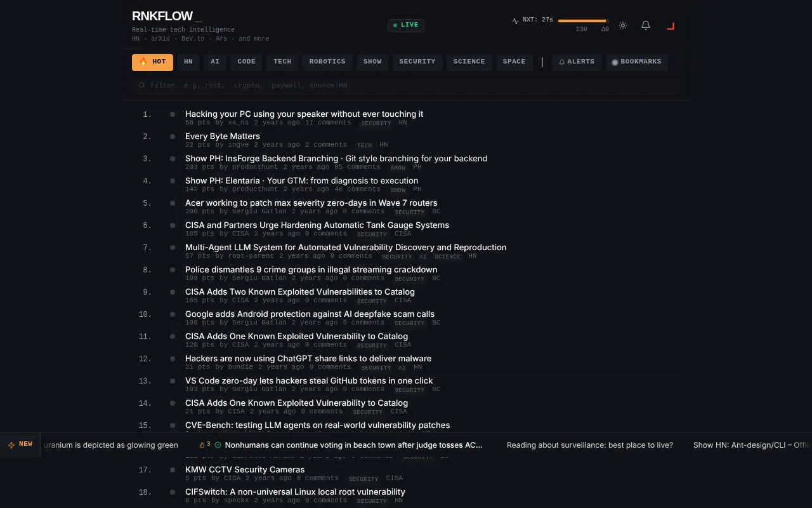The height and width of the screenshot is (508, 812).
Task: Open the BOOKMARKS panel
Action: pyautogui.click(x=636, y=62)
